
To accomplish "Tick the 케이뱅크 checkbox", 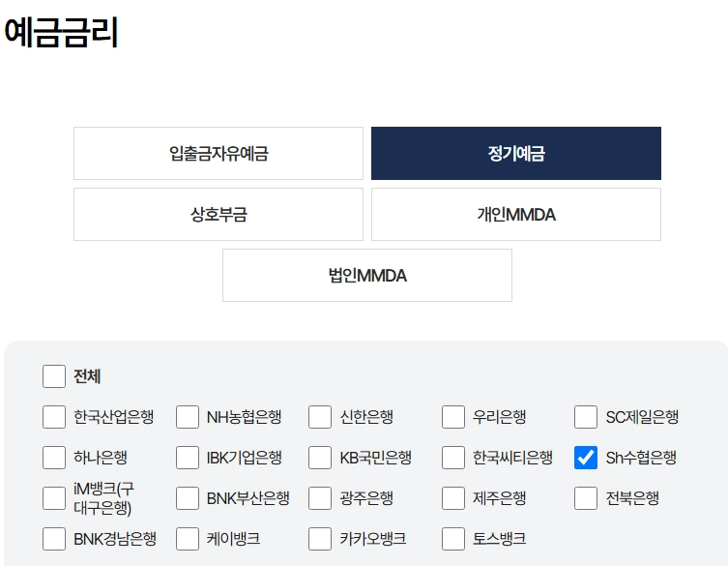I will 188,539.
